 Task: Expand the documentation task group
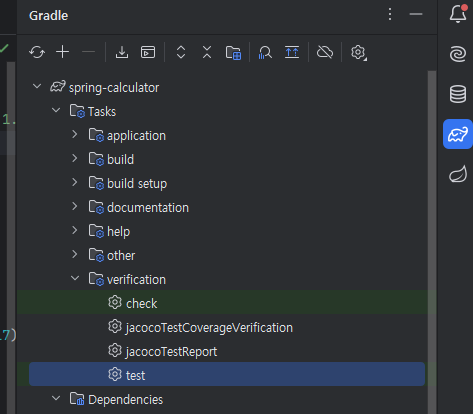point(75,206)
